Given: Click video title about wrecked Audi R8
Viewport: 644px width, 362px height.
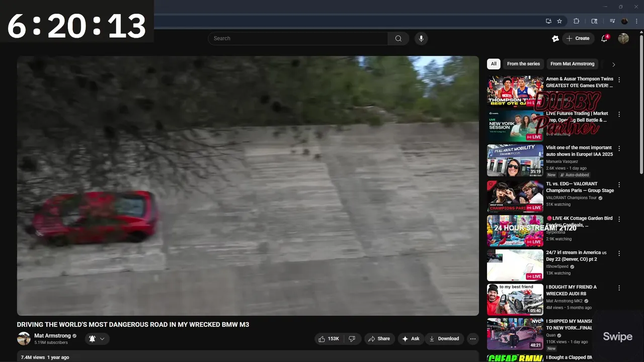Looking at the screenshot, I should click(x=572, y=290).
